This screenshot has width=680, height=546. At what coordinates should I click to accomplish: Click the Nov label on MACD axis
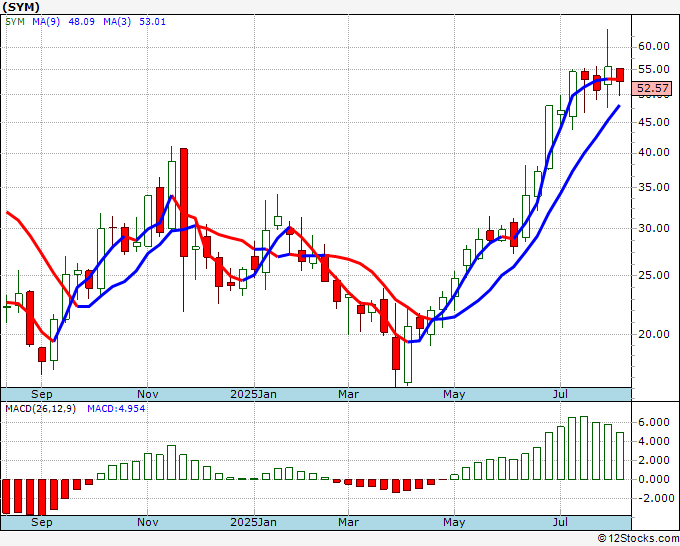[147, 522]
